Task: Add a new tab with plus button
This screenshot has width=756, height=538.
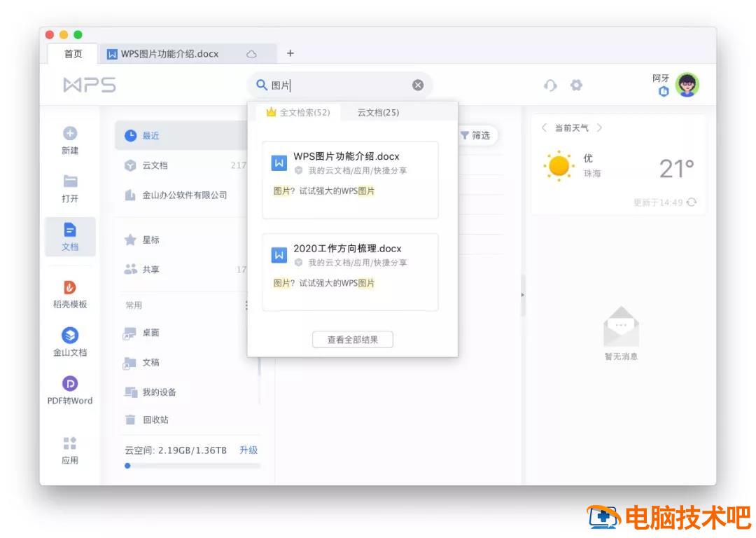Action: (290, 53)
